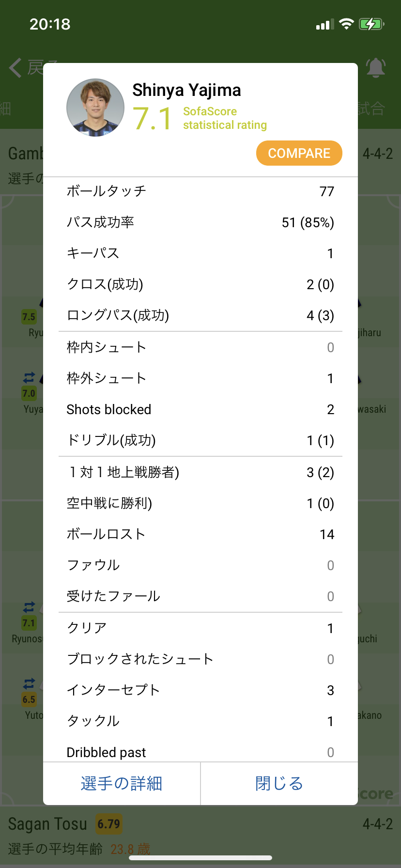Tap the 7.1 SofaScore rating number

pyautogui.click(x=152, y=119)
